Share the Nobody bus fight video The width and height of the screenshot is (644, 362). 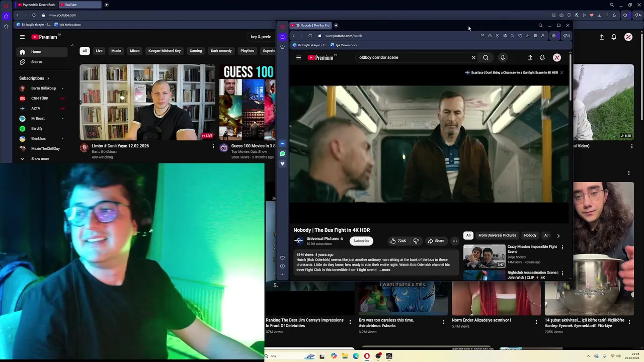coord(436,241)
